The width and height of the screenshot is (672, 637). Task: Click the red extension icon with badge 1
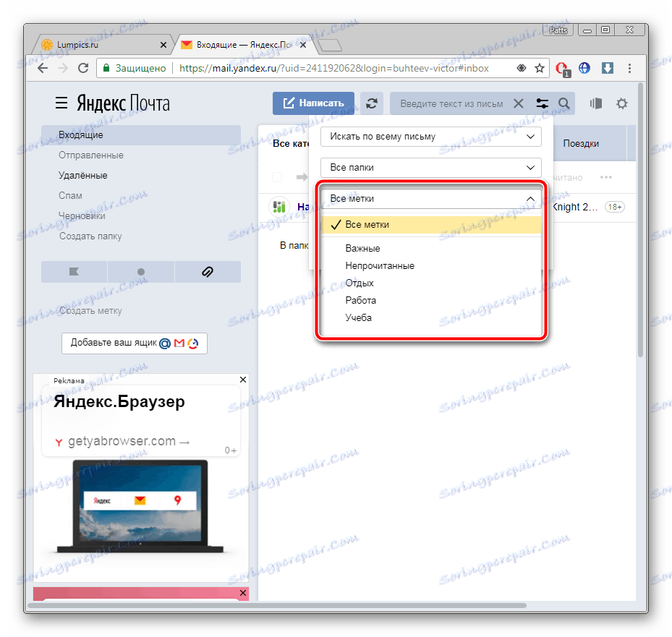[562, 69]
